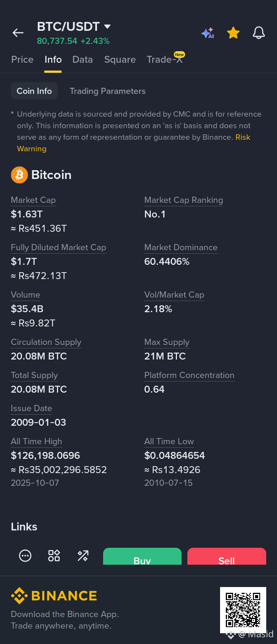Tap the orange Bitcoin logo
Image resolution: width=277 pixels, height=644 pixels.
[19, 175]
